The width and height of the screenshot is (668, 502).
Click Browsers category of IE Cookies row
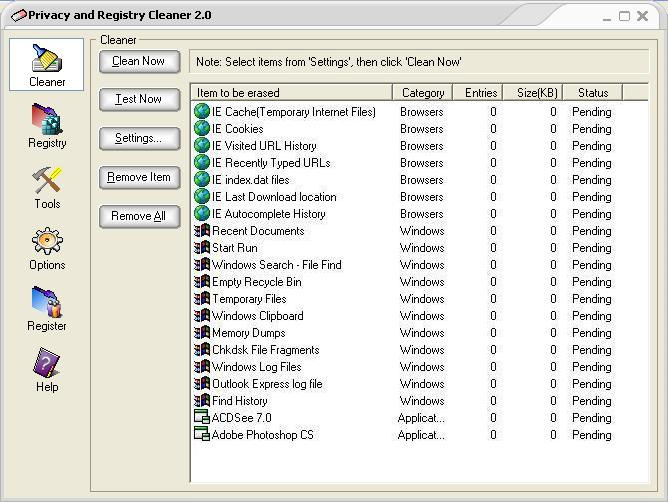(422, 129)
